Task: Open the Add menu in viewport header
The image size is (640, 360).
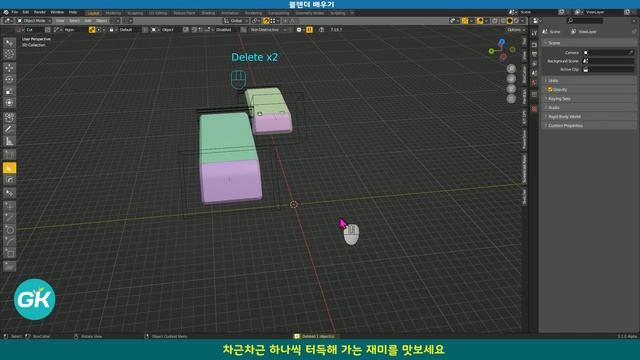Action: (x=88, y=21)
